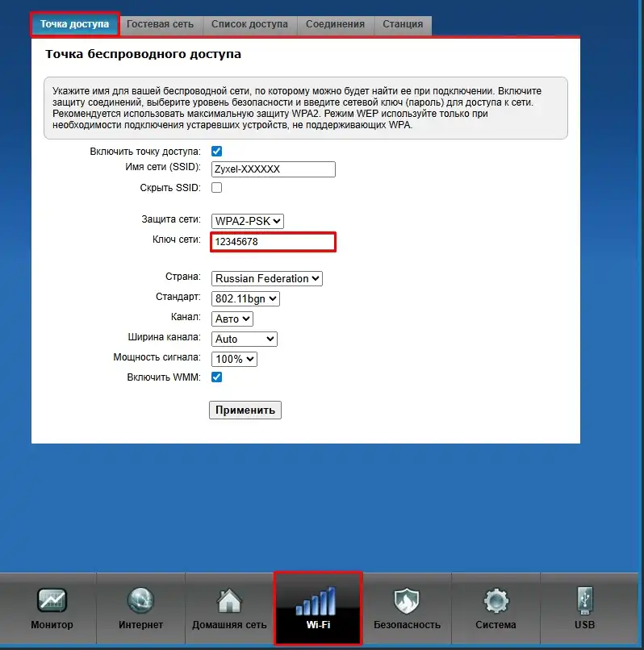Switch to the Список доступа tab

[249, 24]
